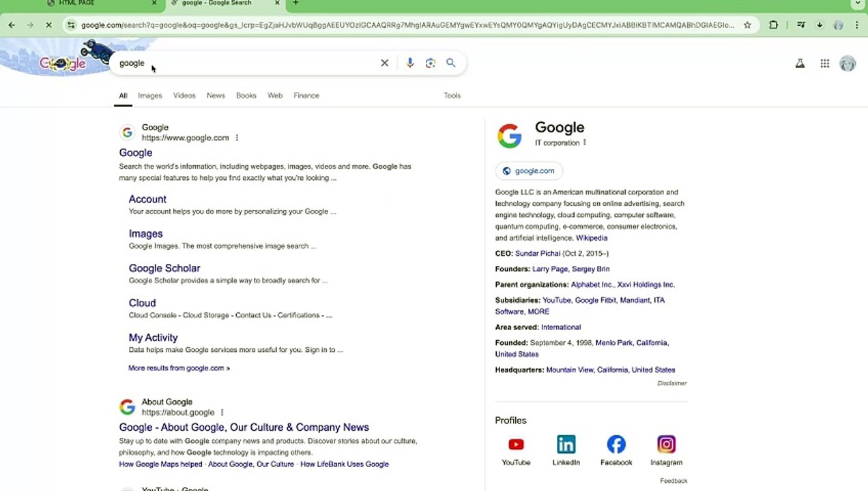
Task: Switch to the Web results tab
Action: [275, 95]
